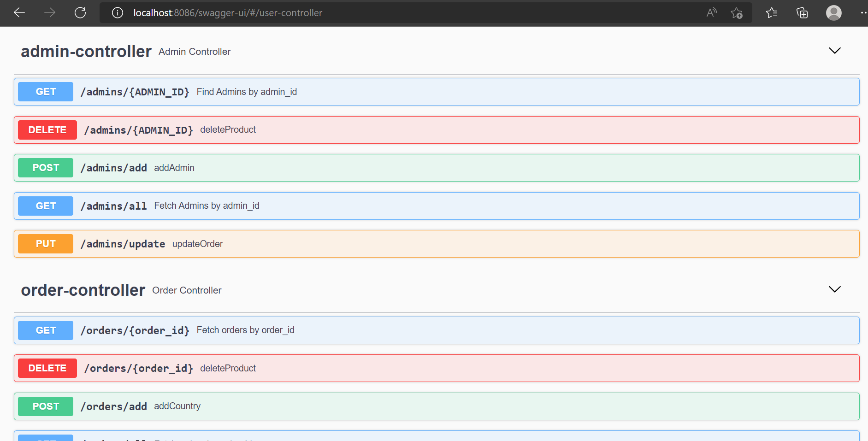Expand DELETE /admins/{ADMIN_ID} operation
Screen dimensions: 868x441
(437, 130)
